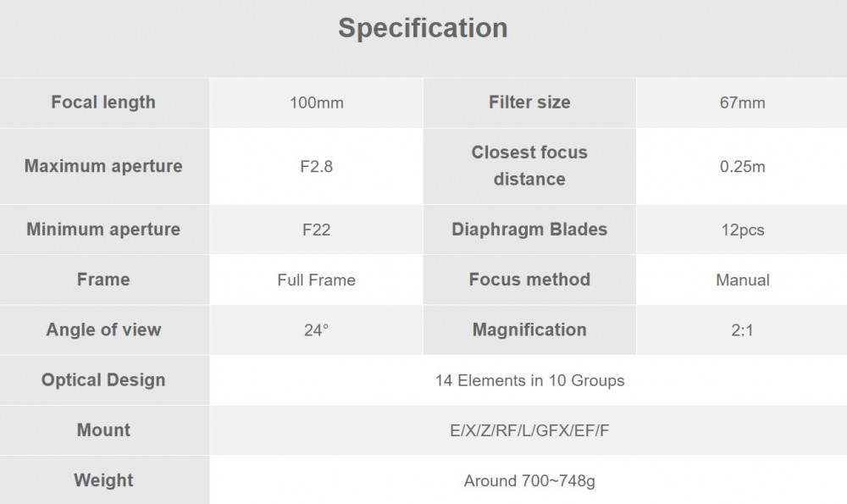Select the Maximum aperture label
The height and width of the screenshot is (504, 847).
pyautogui.click(x=103, y=166)
